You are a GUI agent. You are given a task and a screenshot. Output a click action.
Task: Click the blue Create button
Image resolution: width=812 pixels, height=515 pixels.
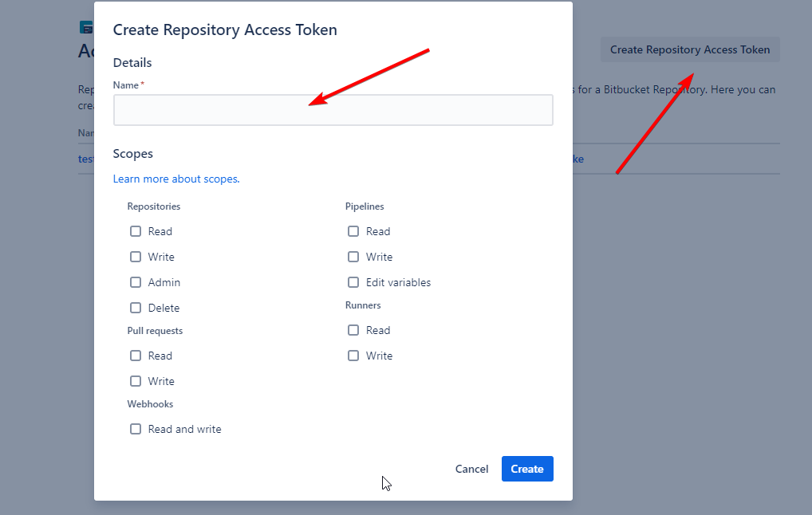tap(527, 469)
